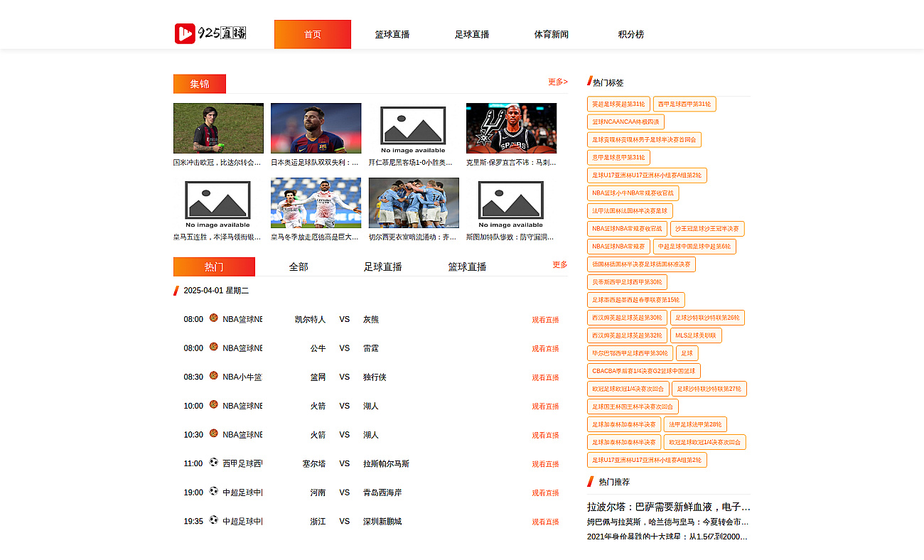The width and height of the screenshot is (924, 560).
Task: Open the 克里斯·保罗 Spurs thumbnail
Action: pos(511,128)
